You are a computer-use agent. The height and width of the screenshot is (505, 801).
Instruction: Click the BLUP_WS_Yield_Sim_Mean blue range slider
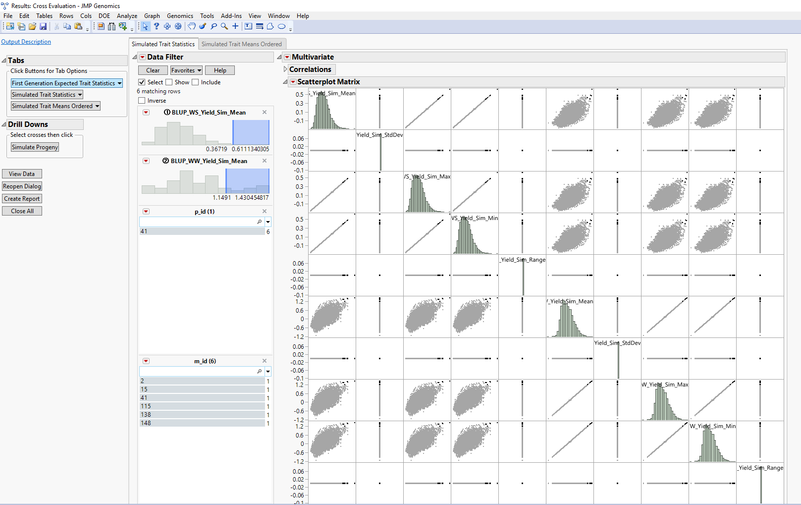pos(251,133)
